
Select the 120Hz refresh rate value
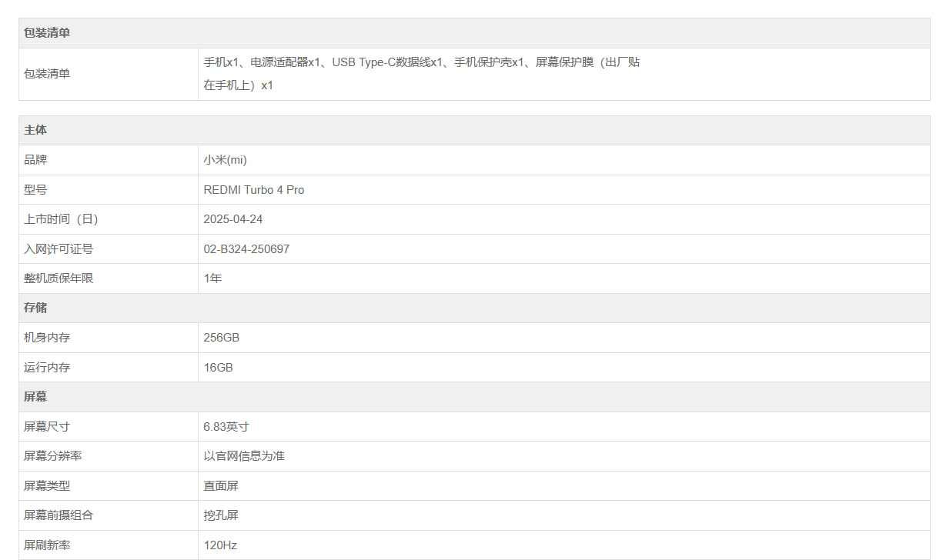220,545
